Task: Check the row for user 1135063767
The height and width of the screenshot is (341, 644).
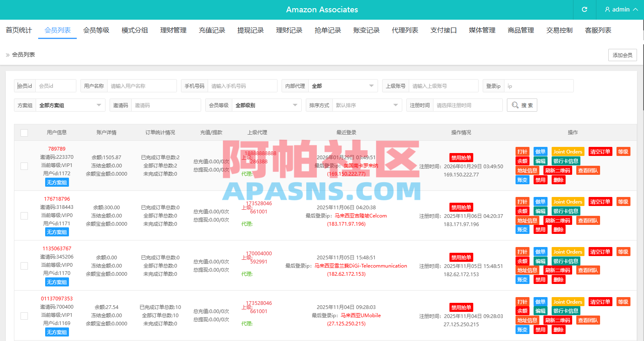Action: (24, 266)
